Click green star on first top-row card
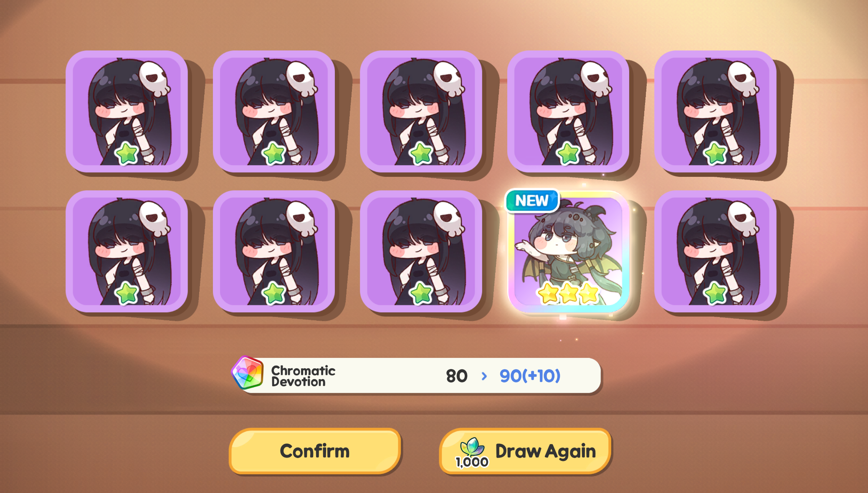This screenshot has width=868, height=493. (x=127, y=153)
